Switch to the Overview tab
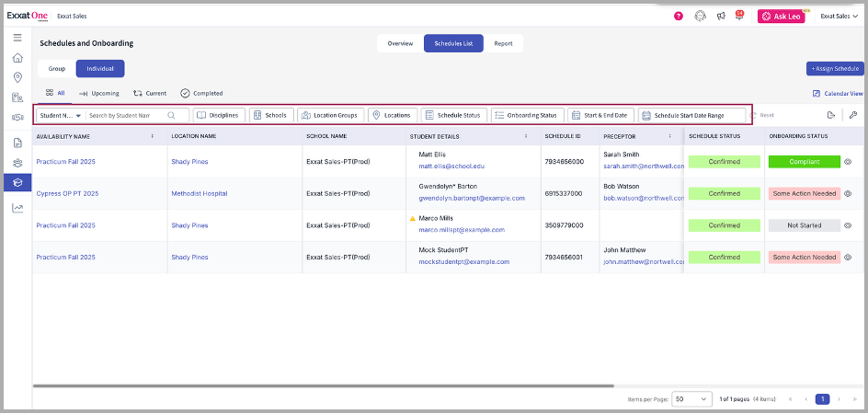This screenshot has width=868, height=414. point(400,43)
